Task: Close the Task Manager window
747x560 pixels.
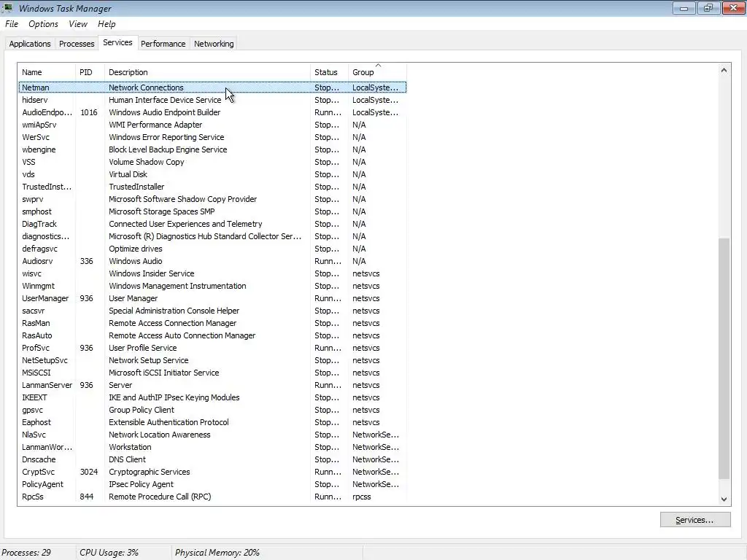Action: tap(734, 8)
